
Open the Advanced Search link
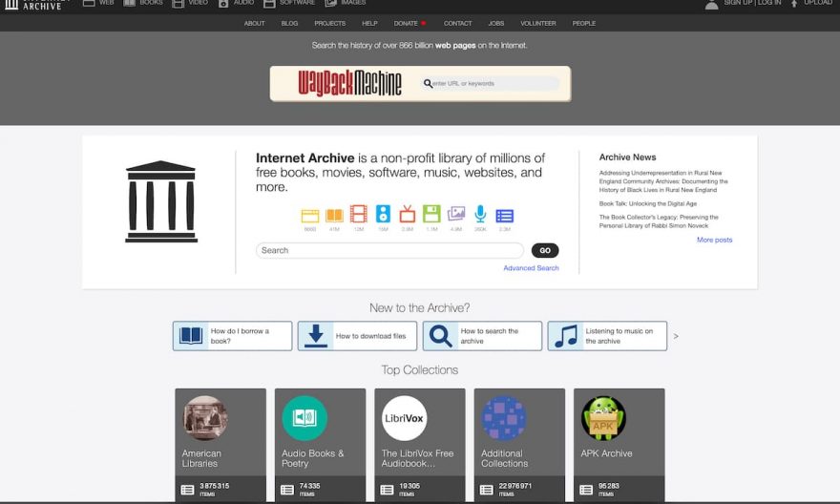click(531, 268)
